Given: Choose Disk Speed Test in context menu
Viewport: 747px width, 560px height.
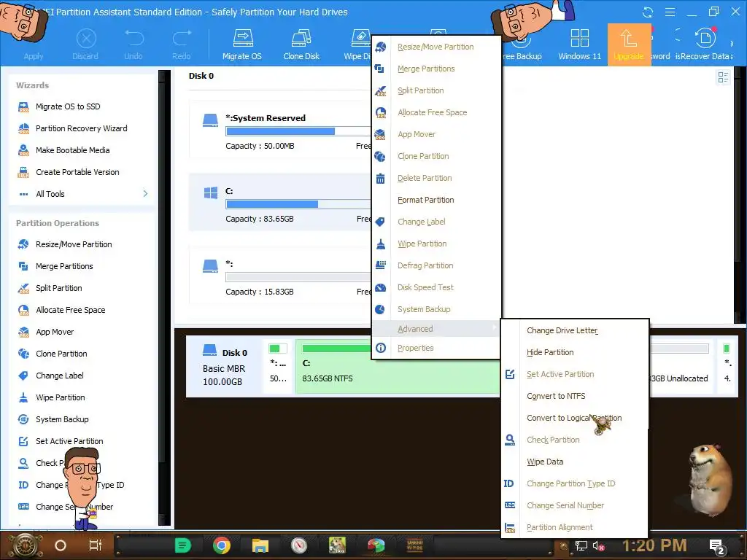Looking at the screenshot, I should tap(436, 287).
